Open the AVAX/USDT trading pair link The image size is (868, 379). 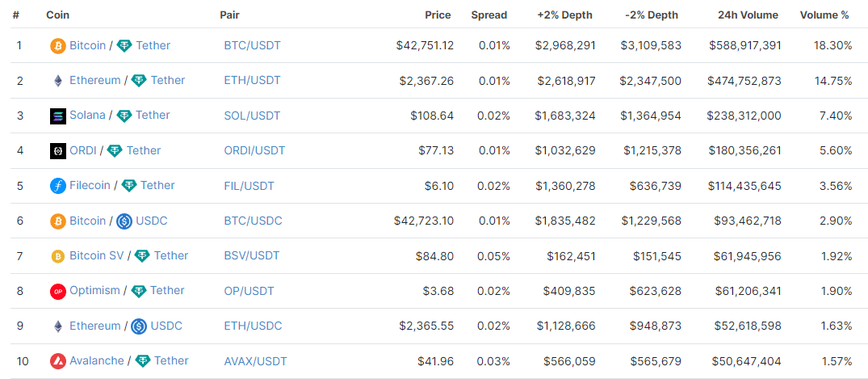255,360
